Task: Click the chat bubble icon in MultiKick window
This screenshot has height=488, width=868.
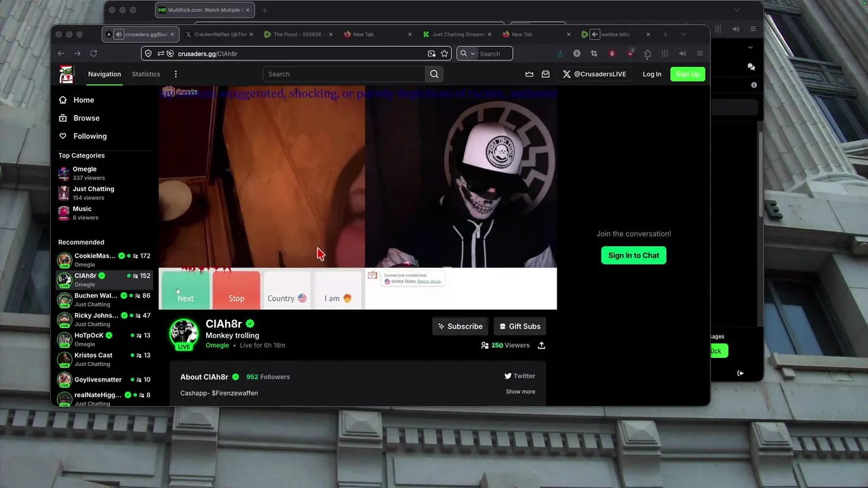Action: click(751, 66)
